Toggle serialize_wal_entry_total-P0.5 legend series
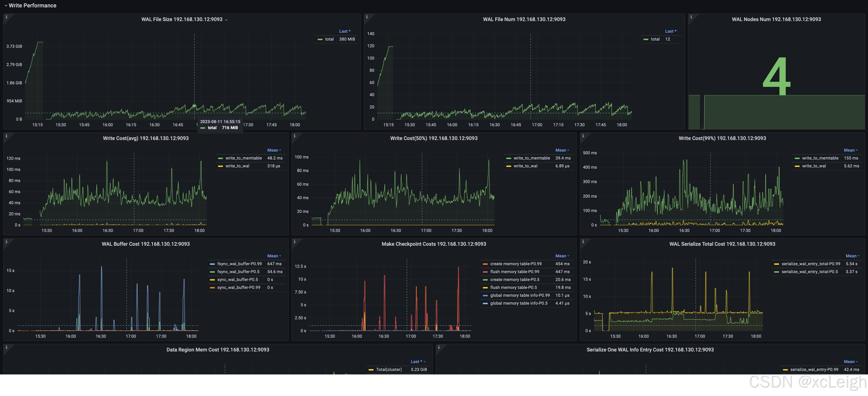Image resolution: width=868 pixels, height=396 pixels. coord(809,272)
